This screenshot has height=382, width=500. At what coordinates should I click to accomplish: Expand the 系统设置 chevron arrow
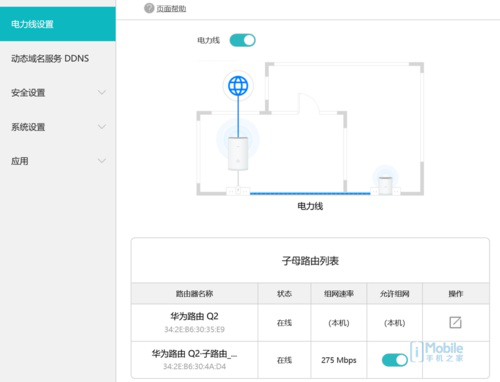102,127
